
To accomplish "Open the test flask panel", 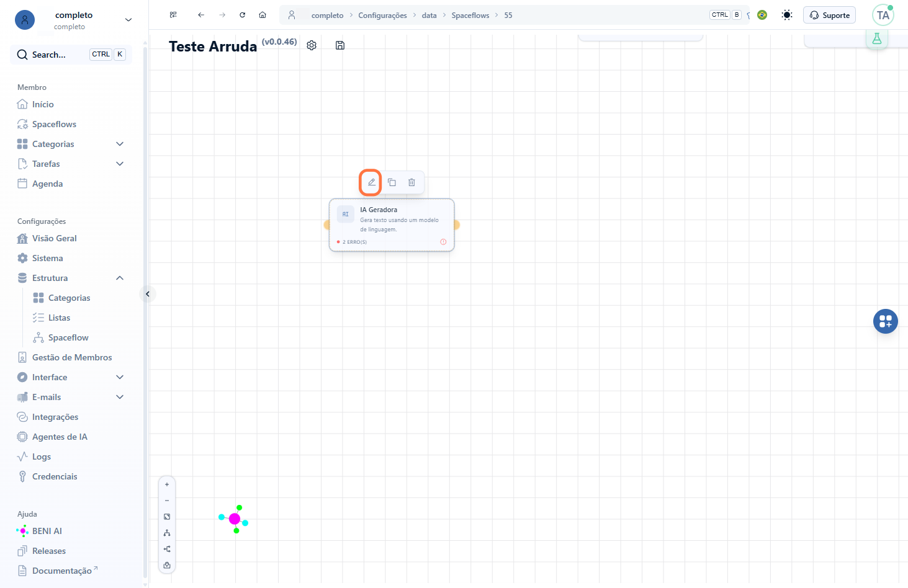I will click(x=876, y=38).
